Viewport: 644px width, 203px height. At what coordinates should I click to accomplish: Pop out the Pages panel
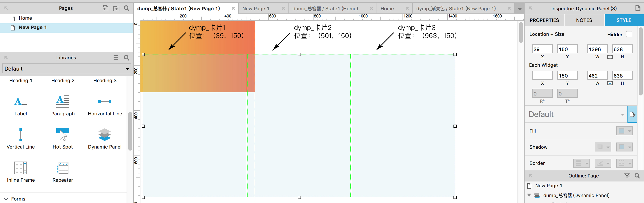coord(6,8)
